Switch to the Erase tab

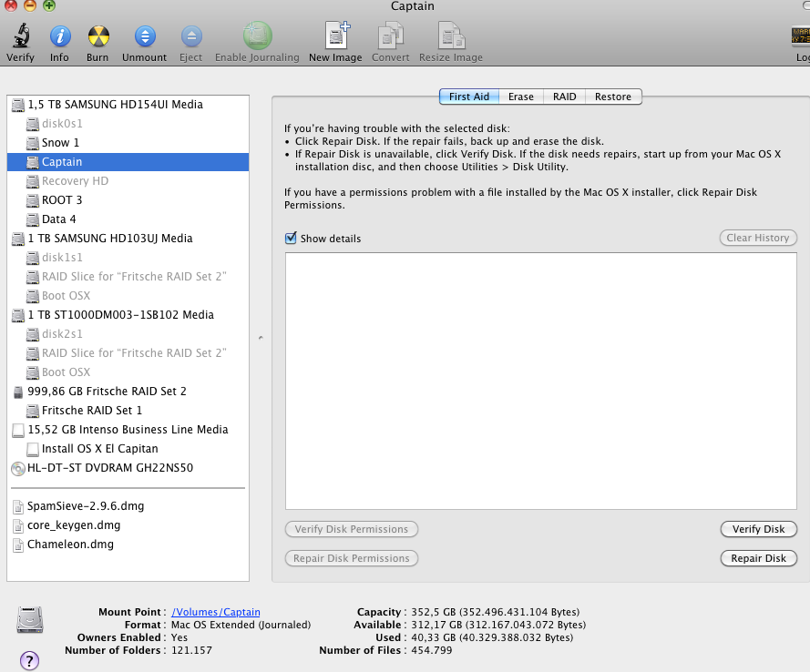pos(521,97)
